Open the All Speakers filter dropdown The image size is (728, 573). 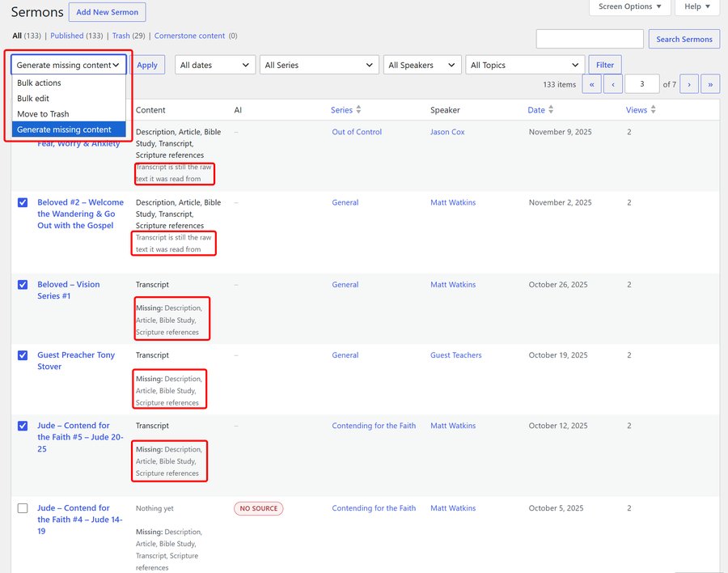tap(422, 65)
